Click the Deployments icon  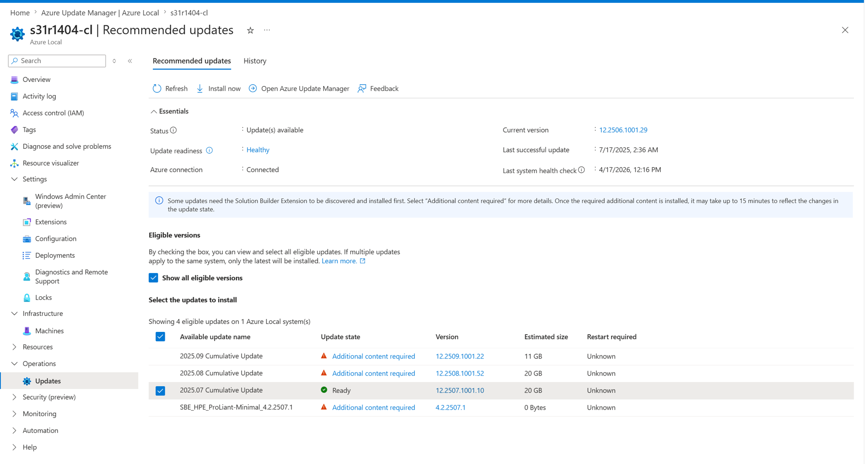[x=27, y=255]
